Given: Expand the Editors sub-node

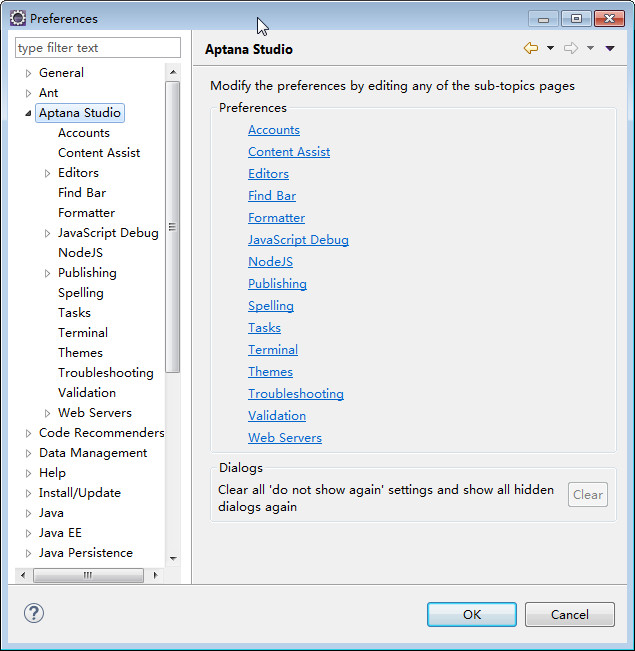Looking at the screenshot, I should pyautogui.click(x=47, y=174).
